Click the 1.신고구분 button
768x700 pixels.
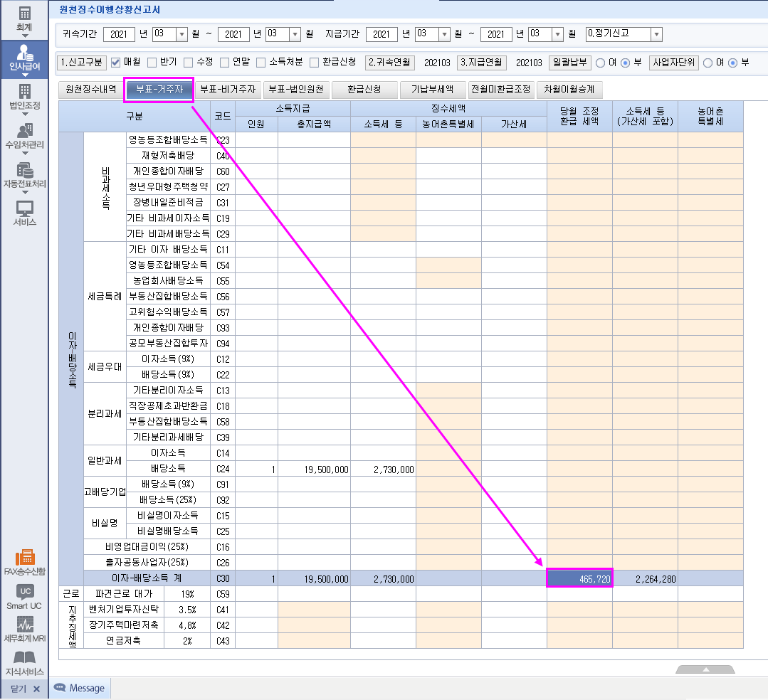(82, 63)
